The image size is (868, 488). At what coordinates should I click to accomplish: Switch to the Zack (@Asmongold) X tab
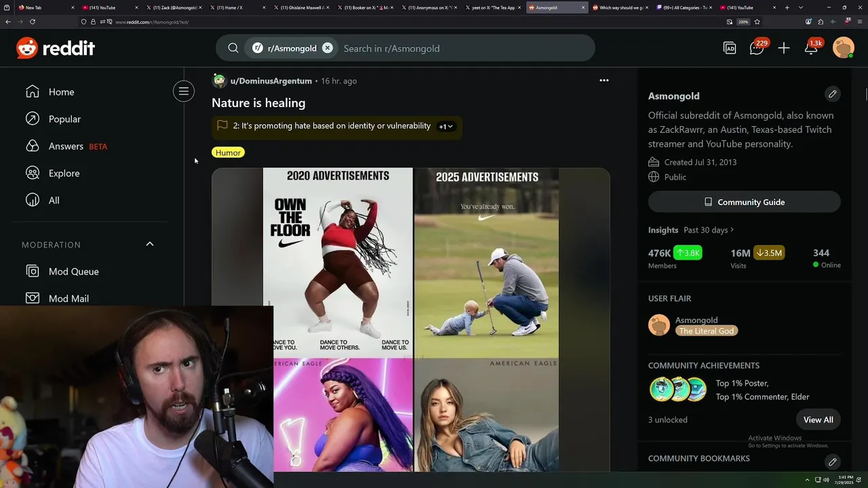174,7
